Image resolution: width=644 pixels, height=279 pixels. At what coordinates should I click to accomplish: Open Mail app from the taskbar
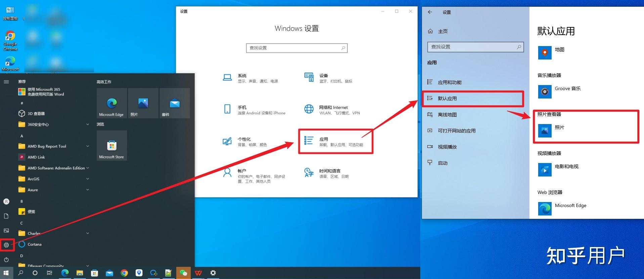click(x=110, y=273)
